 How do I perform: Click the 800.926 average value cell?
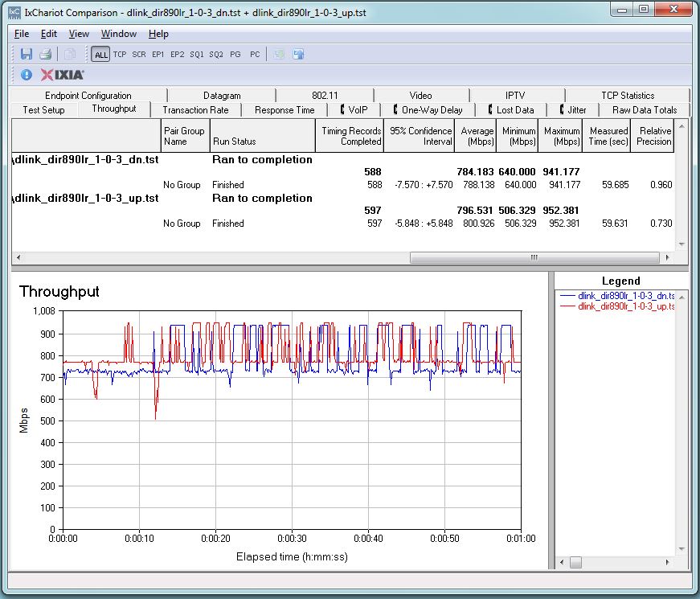tap(478, 224)
